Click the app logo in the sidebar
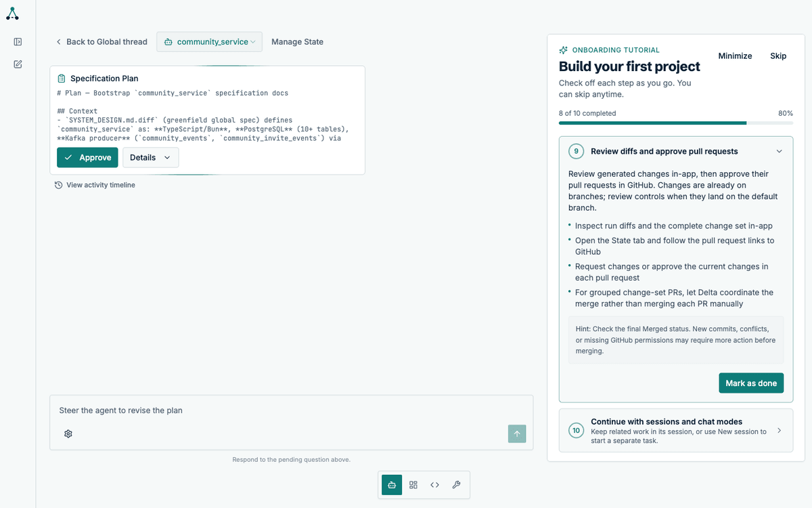The width and height of the screenshot is (812, 508). (12, 14)
